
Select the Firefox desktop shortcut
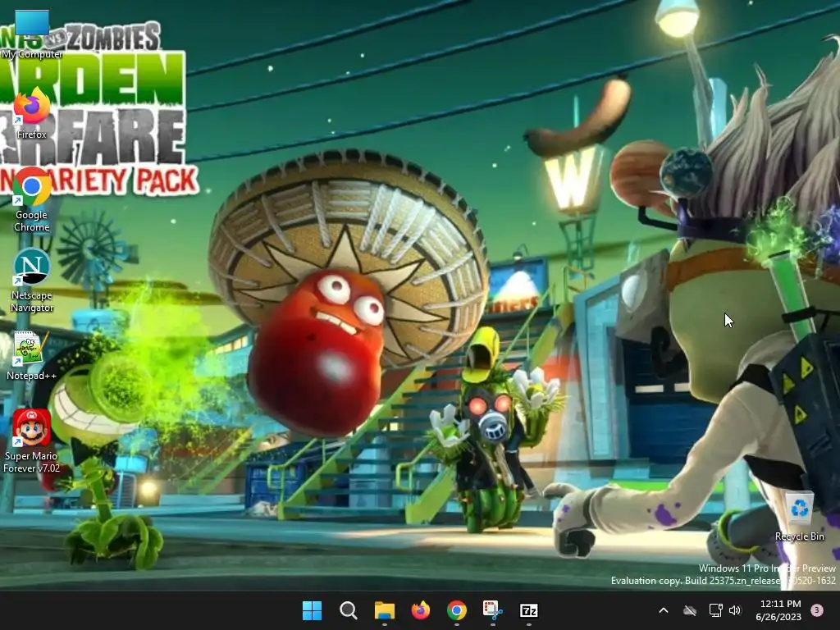[x=32, y=114]
